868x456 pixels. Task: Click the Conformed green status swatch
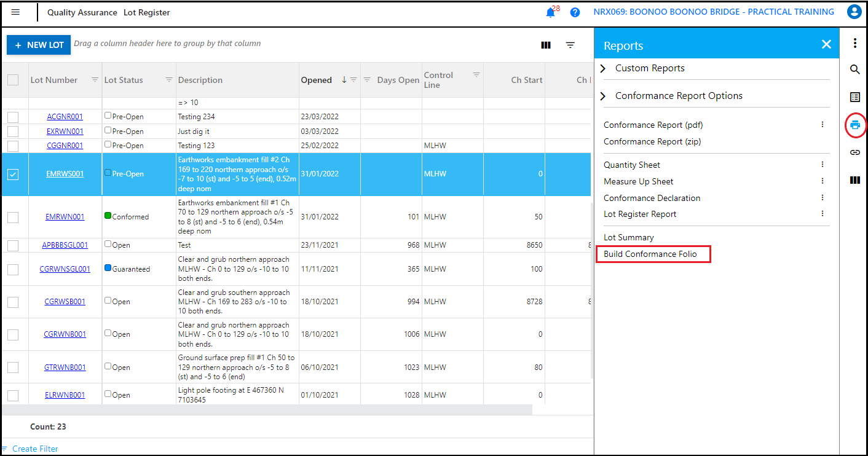[108, 216]
